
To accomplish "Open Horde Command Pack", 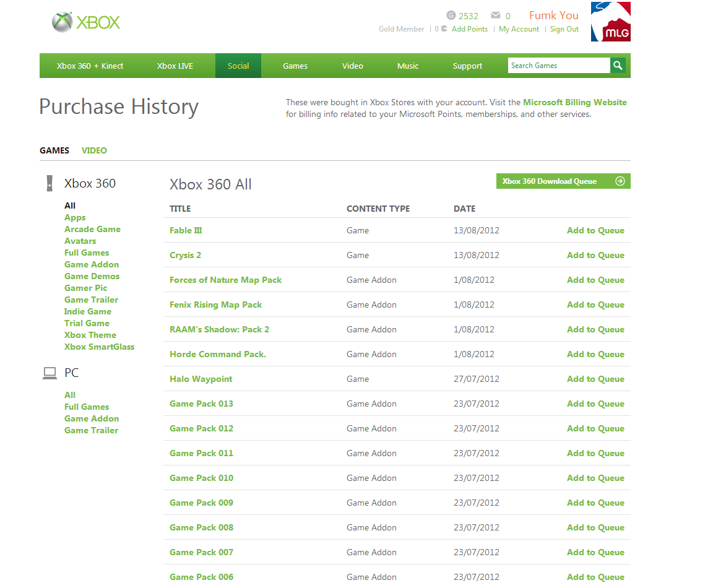I will [x=218, y=354].
